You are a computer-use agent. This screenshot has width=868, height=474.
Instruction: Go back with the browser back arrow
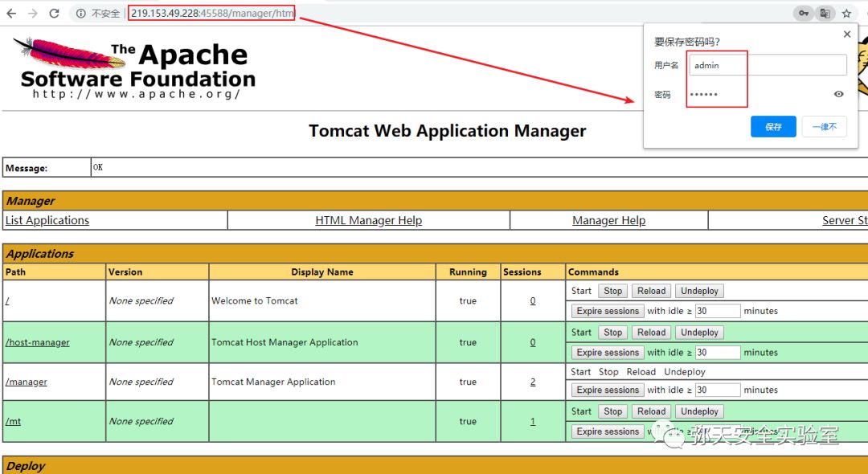point(11,14)
